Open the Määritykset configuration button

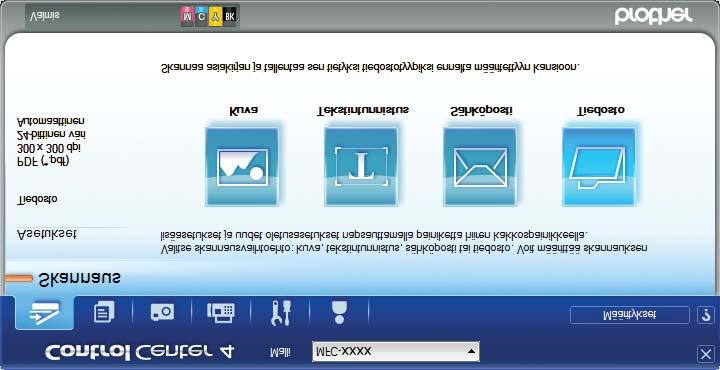(630, 315)
